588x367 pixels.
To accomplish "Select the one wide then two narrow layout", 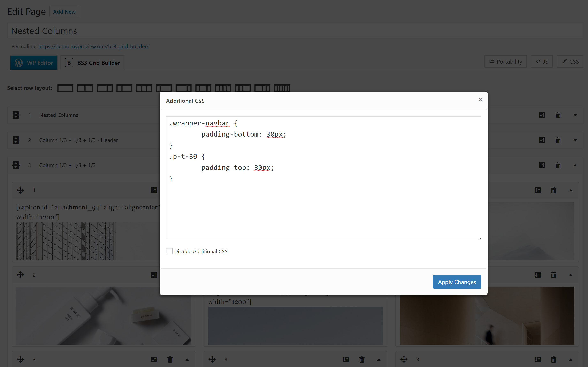I will tap(262, 88).
